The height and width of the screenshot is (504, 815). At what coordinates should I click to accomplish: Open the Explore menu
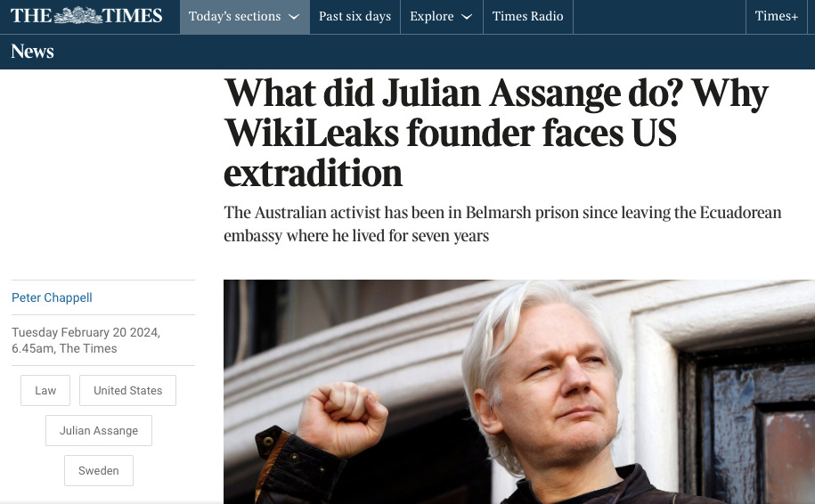coord(441,17)
